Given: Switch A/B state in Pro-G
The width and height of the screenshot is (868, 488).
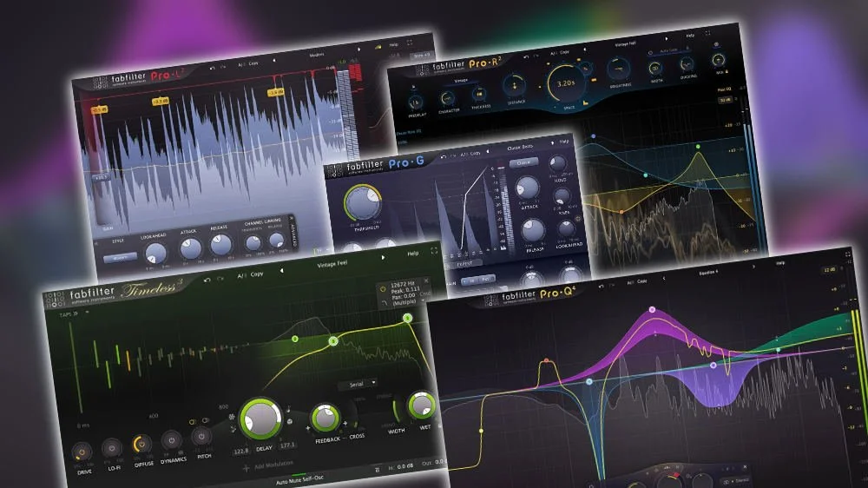Looking at the screenshot, I should tap(464, 155).
